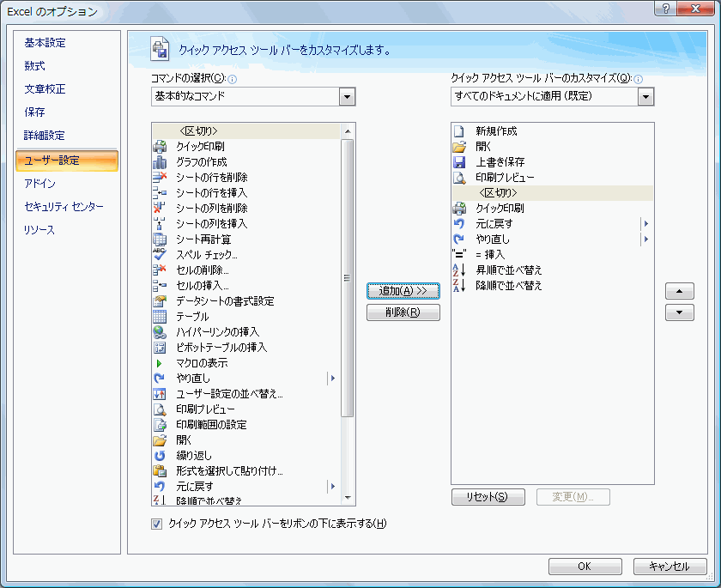
Task: Click the ユーザー設定の並べ替え icon
Action: (160, 393)
